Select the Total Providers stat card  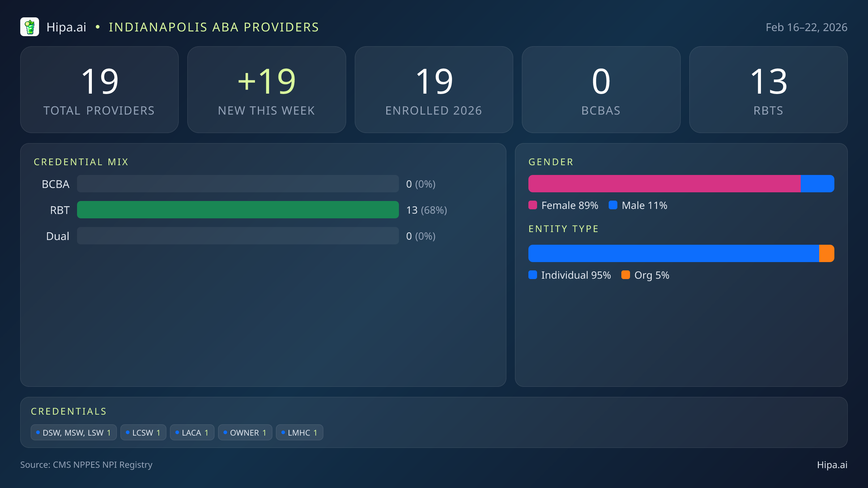click(x=99, y=89)
